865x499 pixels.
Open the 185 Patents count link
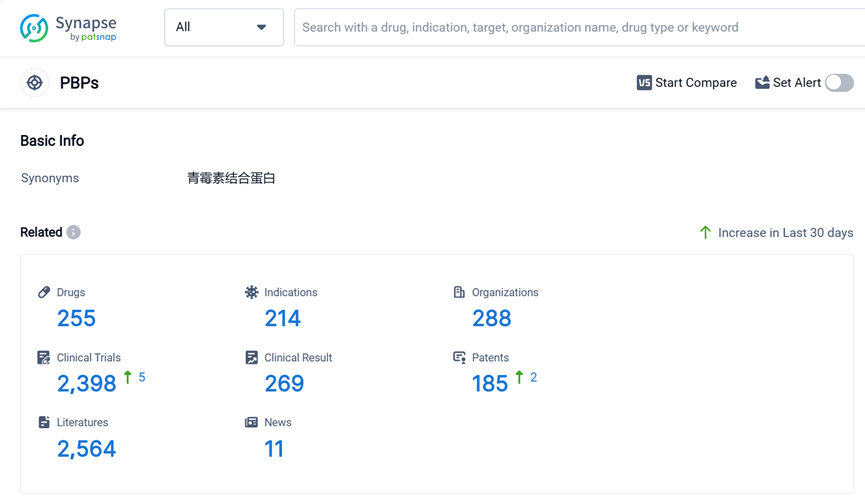click(x=489, y=384)
